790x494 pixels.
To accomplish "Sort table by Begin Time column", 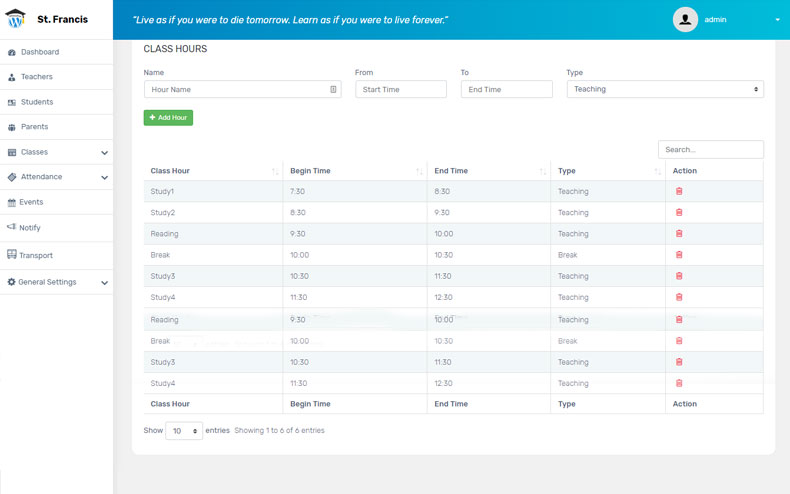I will coord(419,172).
